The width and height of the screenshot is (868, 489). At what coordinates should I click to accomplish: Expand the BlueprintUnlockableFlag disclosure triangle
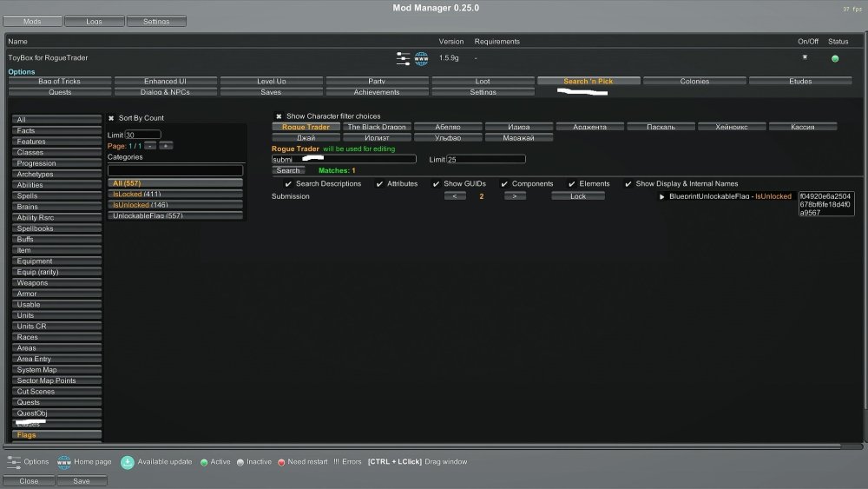[662, 197]
